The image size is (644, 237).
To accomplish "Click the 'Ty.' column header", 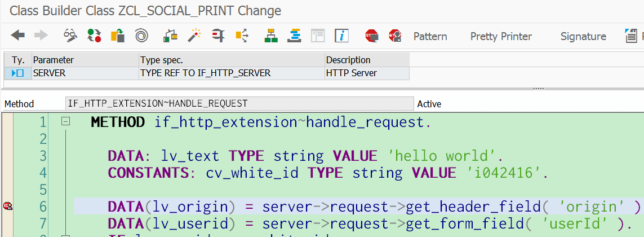I will (x=17, y=60).
